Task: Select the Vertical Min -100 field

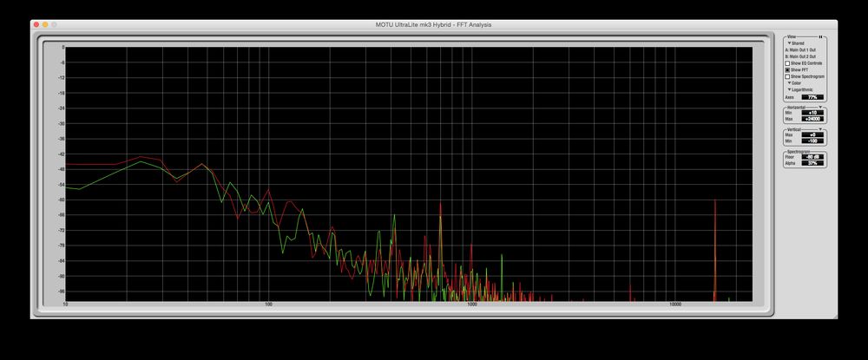Action: pyautogui.click(x=812, y=141)
